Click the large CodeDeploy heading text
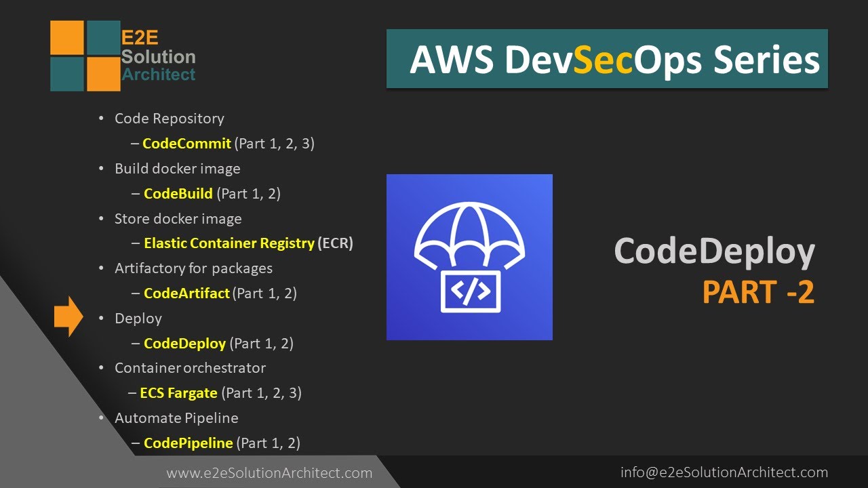 pos(714,251)
